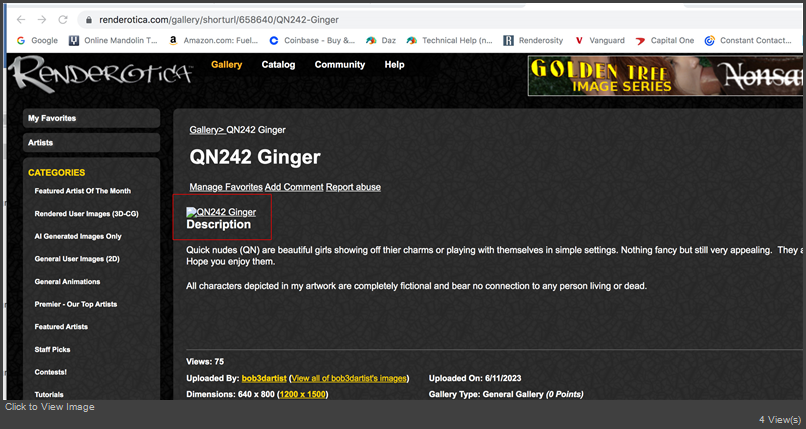
Task: Open the Daz bookmark
Action: coord(381,40)
